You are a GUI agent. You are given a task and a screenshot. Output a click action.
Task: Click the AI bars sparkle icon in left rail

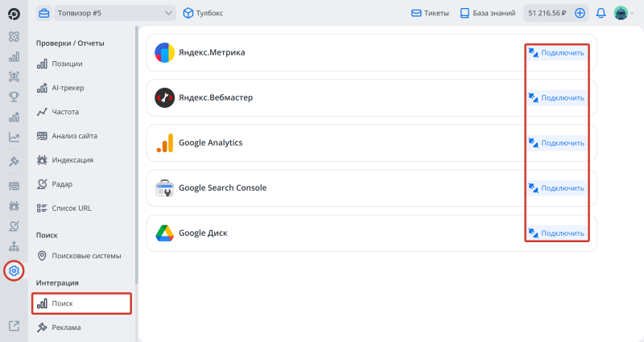[x=14, y=117]
